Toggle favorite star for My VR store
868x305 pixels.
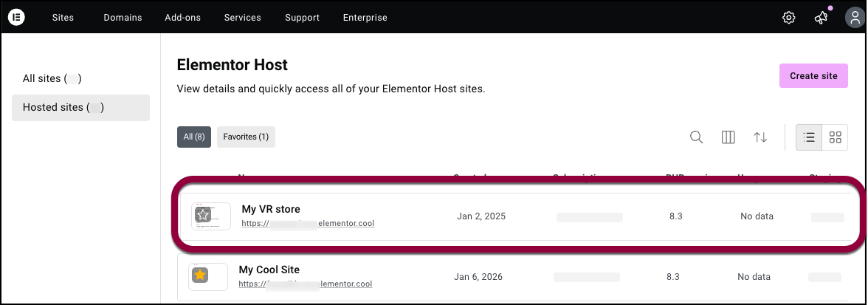point(203,216)
